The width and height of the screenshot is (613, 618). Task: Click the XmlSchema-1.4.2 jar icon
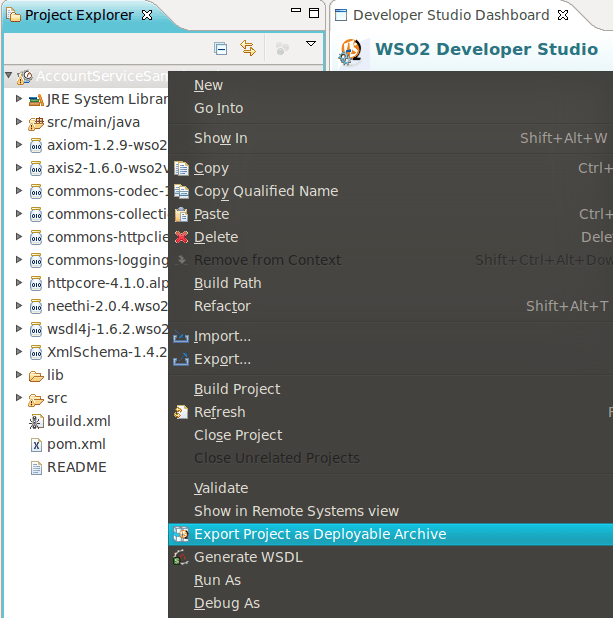click(x=36, y=353)
